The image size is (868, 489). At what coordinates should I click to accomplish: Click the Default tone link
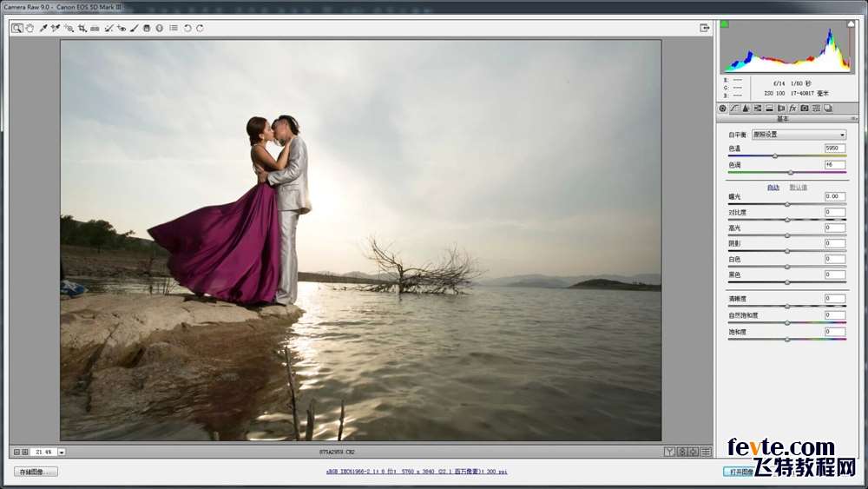[x=798, y=188]
